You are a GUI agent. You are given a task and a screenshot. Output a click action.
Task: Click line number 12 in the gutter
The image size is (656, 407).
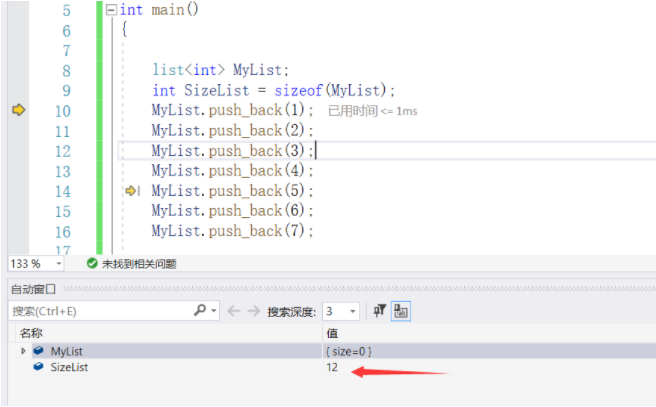click(63, 151)
